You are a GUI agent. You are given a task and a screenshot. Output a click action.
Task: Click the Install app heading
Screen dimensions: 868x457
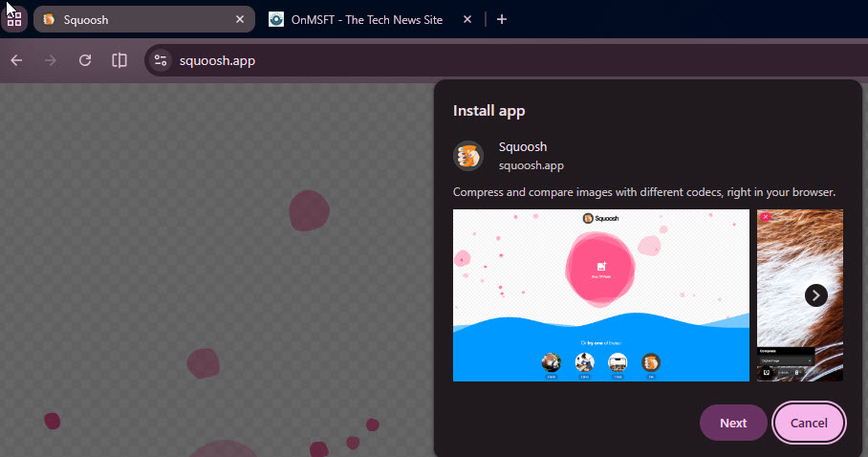coord(488,111)
